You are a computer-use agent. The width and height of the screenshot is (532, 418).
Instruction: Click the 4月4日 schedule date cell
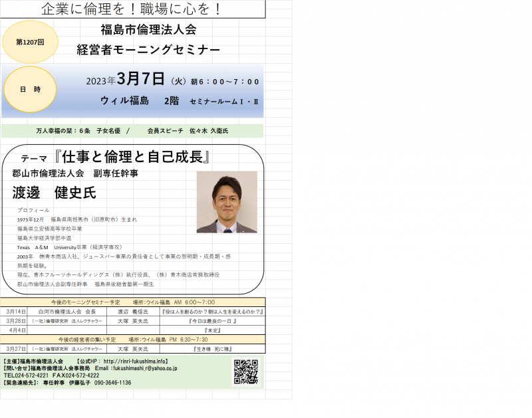(15, 330)
